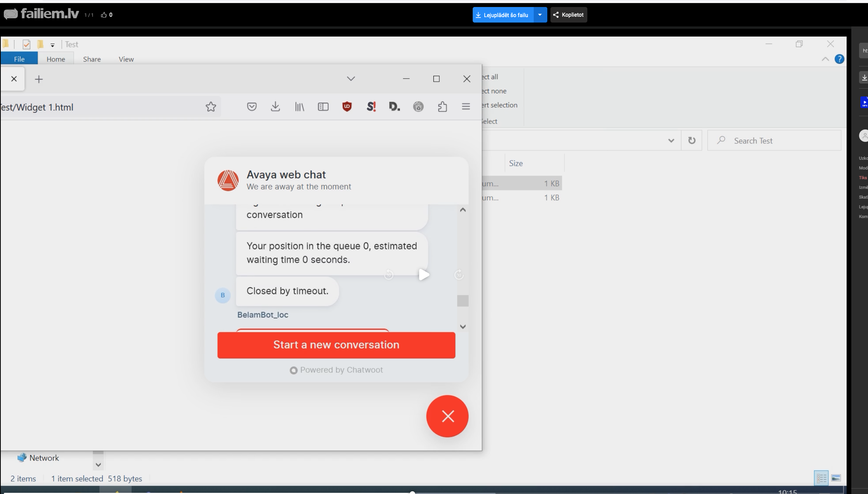Open the Firefox downloads panel
The image size is (868, 494).
click(x=276, y=106)
